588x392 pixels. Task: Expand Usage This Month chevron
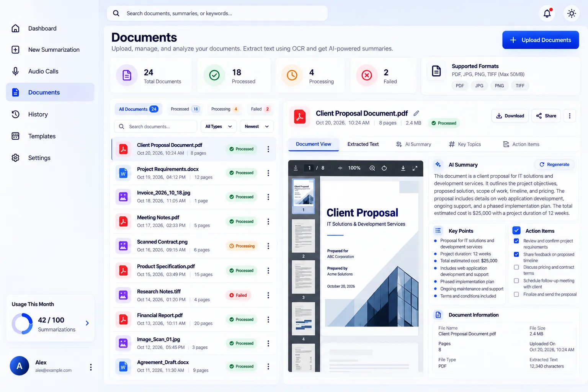pyautogui.click(x=87, y=323)
